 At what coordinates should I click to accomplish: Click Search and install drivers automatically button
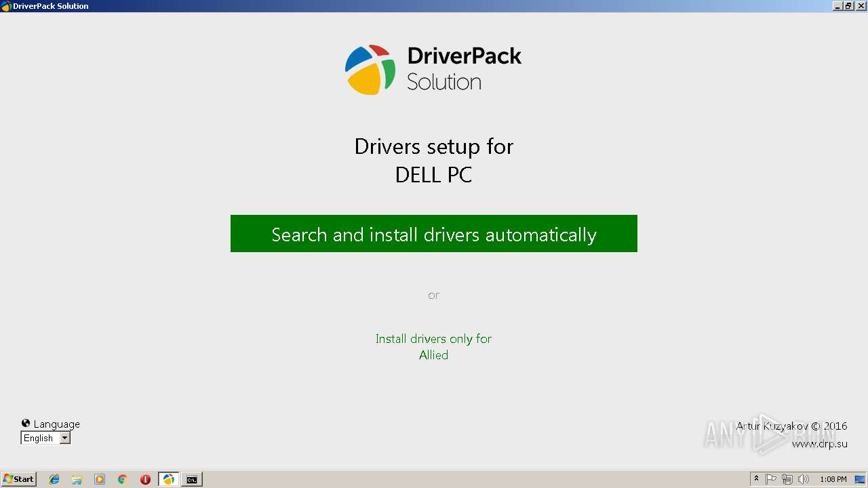tap(434, 234)
